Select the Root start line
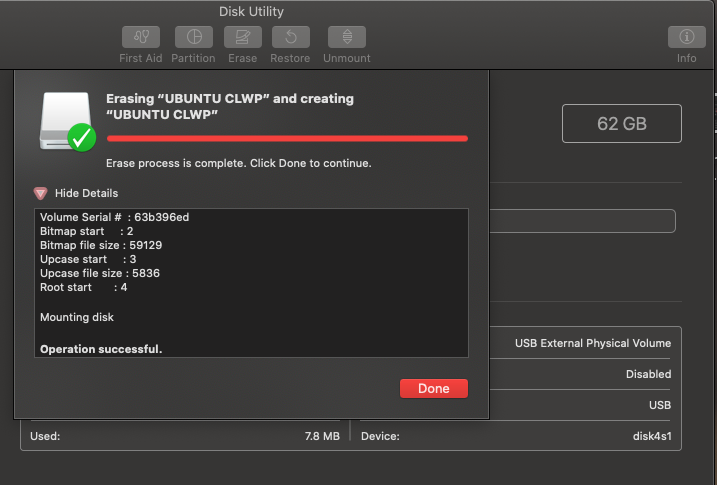 84,288
